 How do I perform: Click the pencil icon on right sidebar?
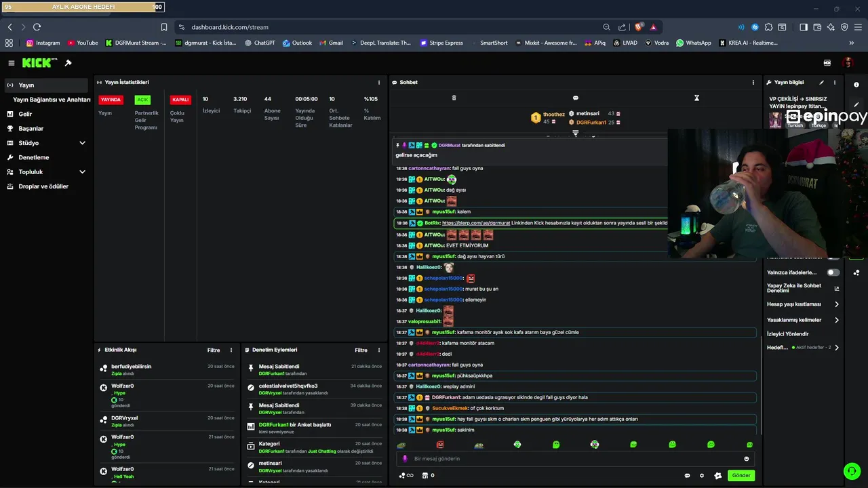click(856, 105)
